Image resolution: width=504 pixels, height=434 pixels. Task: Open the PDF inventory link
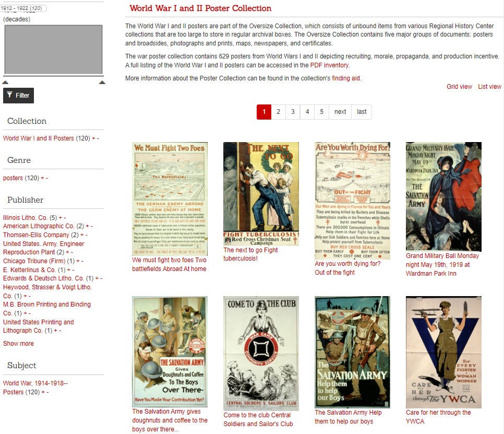pos(329,65)
